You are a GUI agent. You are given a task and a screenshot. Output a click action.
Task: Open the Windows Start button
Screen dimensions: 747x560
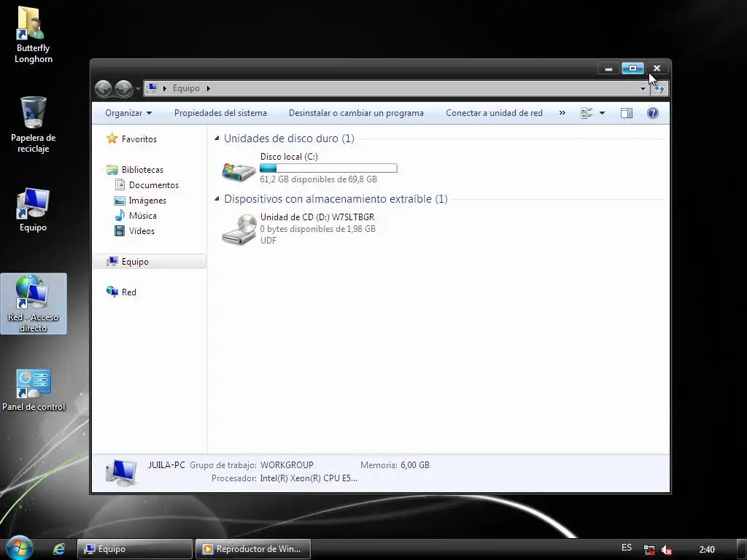20,548
